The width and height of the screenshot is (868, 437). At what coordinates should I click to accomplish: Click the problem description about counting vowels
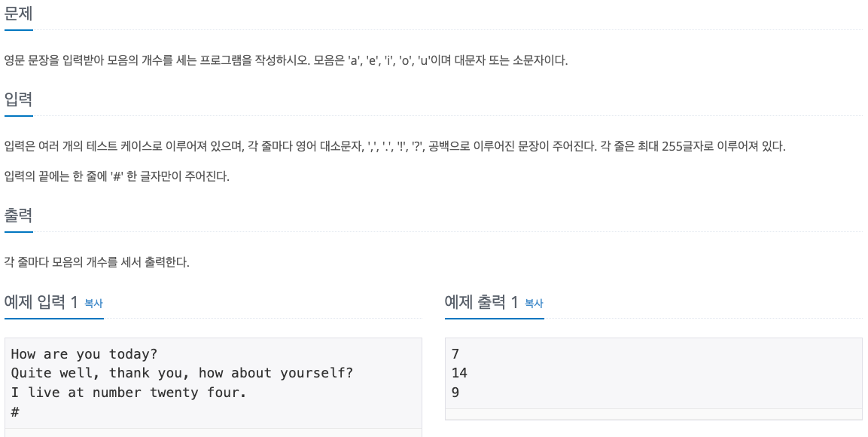[x=285, y=60]
